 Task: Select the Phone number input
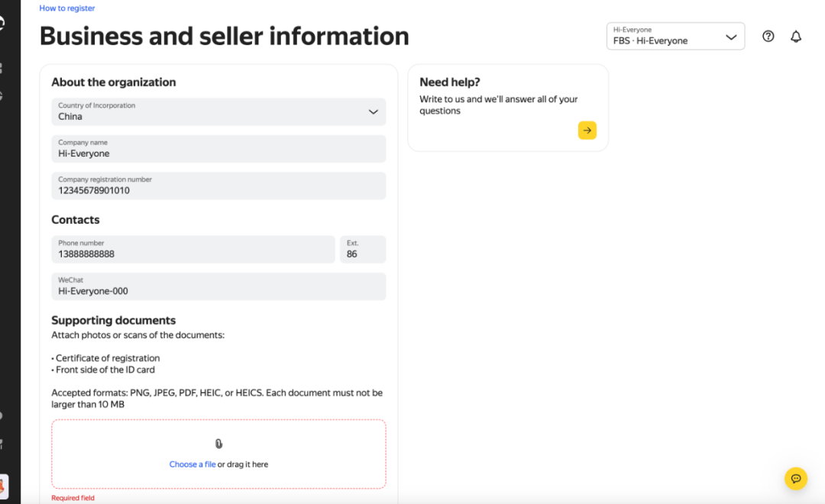pos(192,250)
